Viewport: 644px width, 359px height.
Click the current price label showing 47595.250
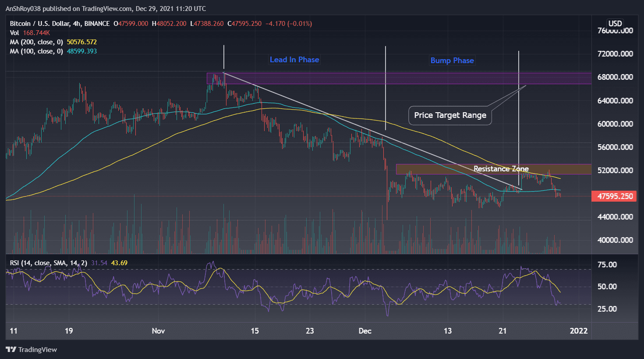pos(614,196)
